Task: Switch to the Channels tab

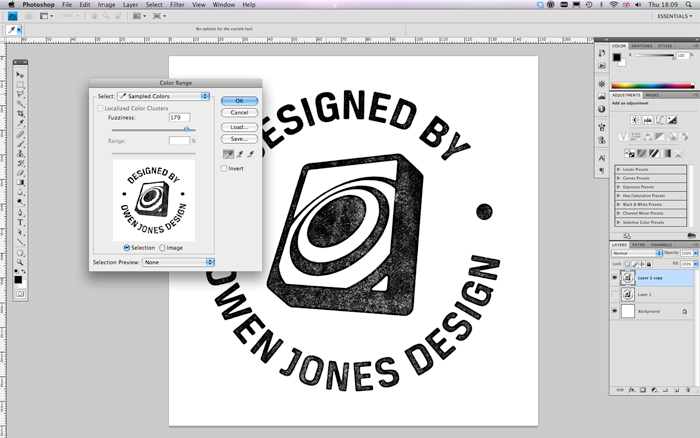Action: coord(661,245)
